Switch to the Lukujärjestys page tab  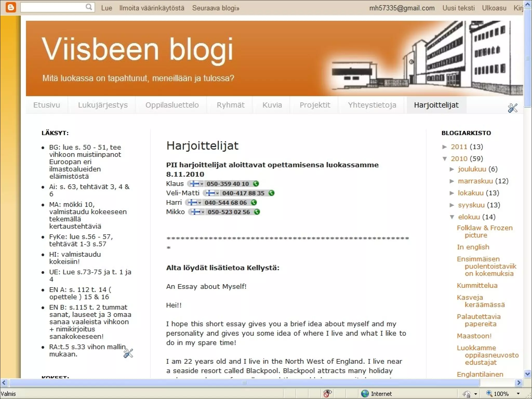pyautogui.click(x=103, y=105)
